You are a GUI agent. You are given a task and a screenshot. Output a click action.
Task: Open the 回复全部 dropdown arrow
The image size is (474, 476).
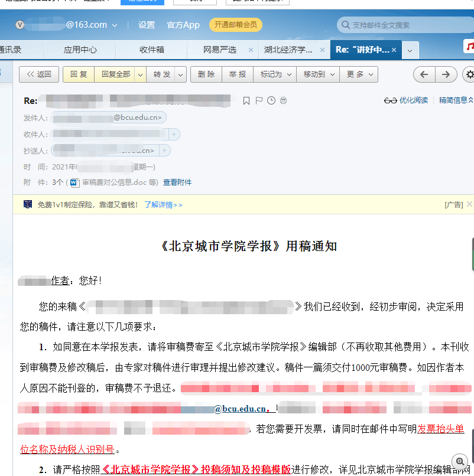(x=140, y=74)
